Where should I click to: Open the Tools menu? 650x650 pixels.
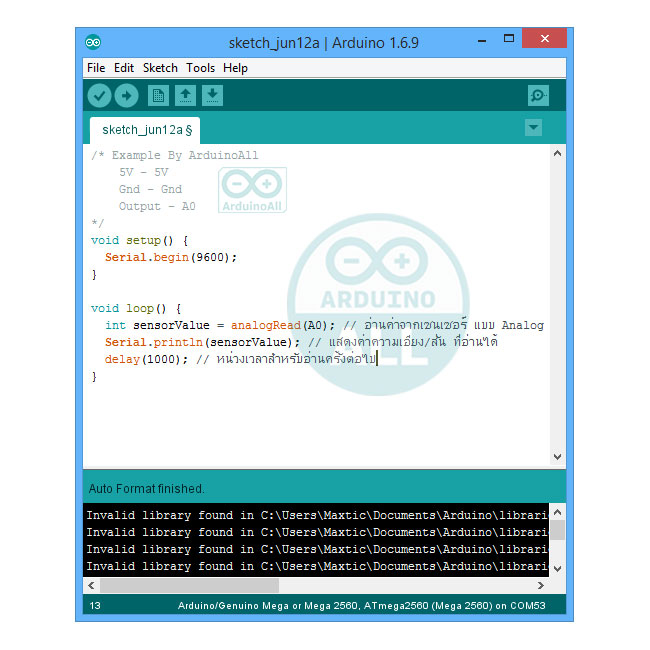[200, 68]
